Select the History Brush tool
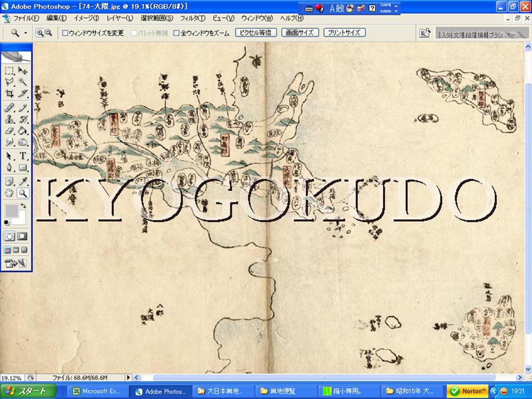The width and height of the screenshot is (532, 399). tap(22, 119)
